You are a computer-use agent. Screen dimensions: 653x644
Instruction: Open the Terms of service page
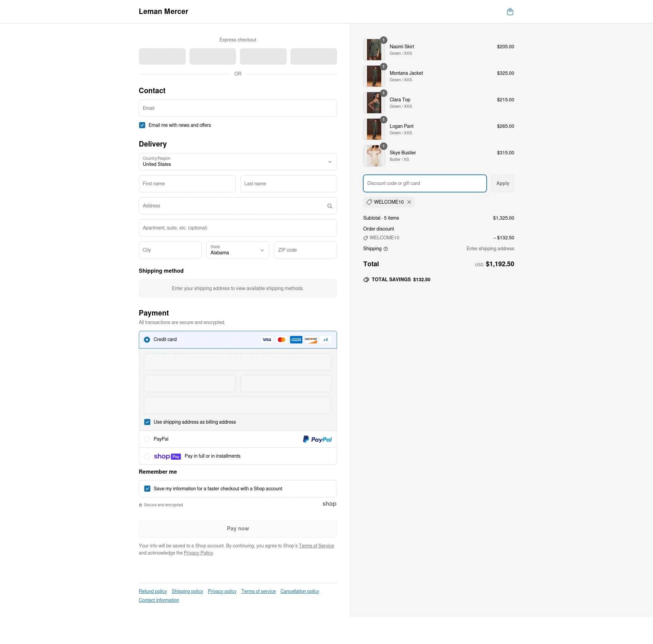pos(258,591)
